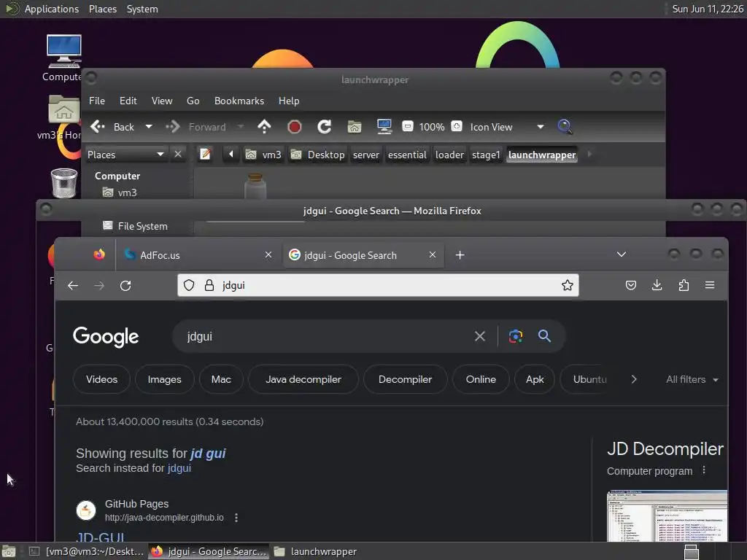Image resolution: width=747 pixels, height=560 pixels.
Task: Click the Google logo
Action: (x=106, y=337)
